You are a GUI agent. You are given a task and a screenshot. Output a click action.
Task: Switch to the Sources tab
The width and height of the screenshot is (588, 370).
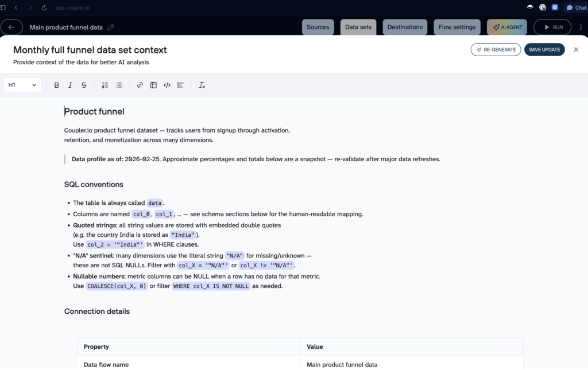[x=318, y=27]
